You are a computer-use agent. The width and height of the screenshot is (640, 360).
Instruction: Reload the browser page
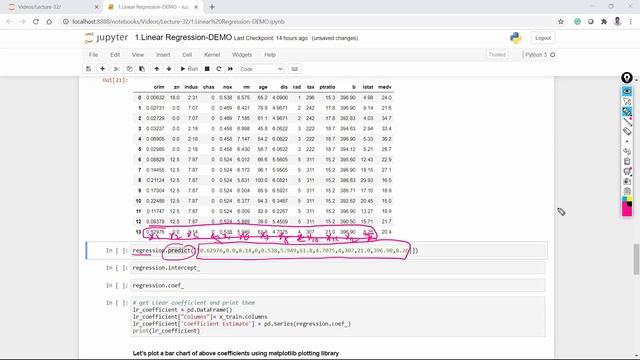tap(36, 22)
